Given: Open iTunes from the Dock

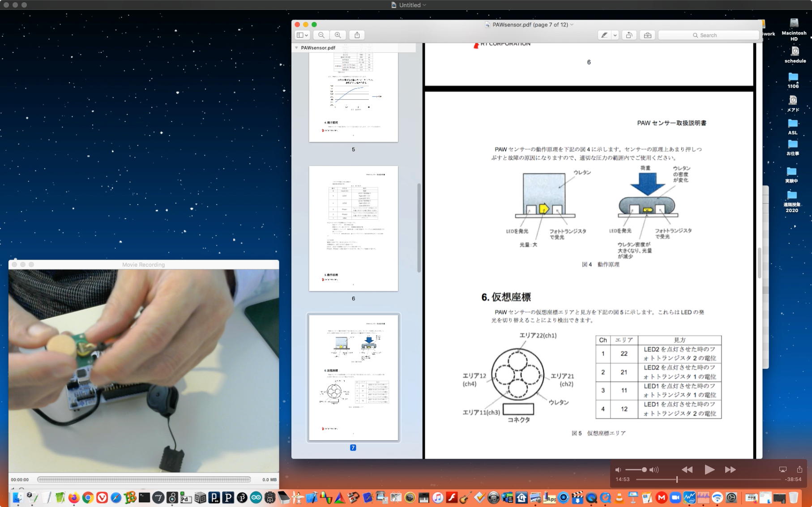Looking at the screenshot, I should click(x=438, y=497).
